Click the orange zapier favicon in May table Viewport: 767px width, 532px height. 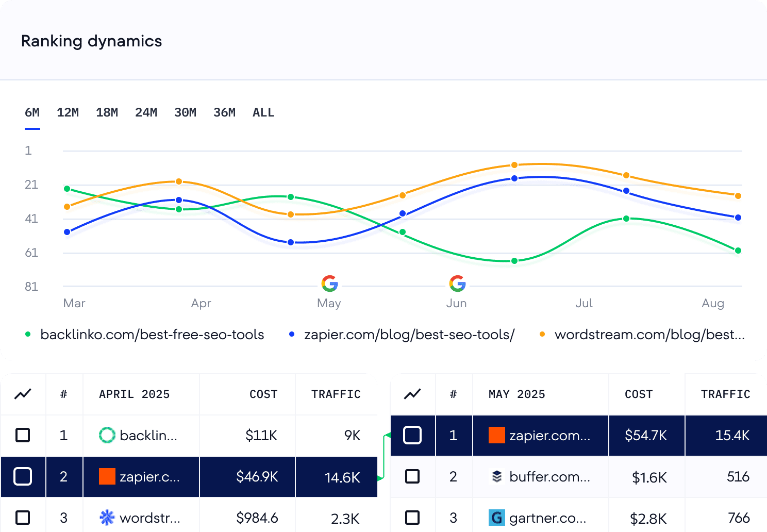[x=496, y=435]
